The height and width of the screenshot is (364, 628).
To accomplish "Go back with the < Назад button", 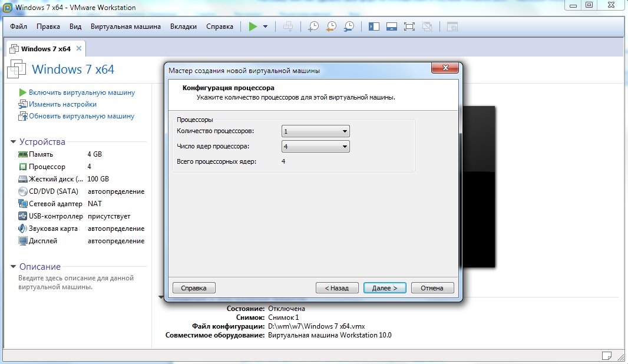I will click(337, 288).
